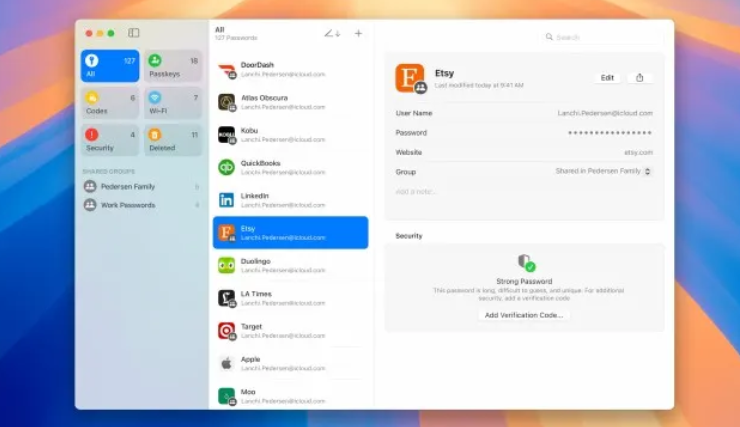Select the Atlas Obscura entry name

[x=264, y=98]
